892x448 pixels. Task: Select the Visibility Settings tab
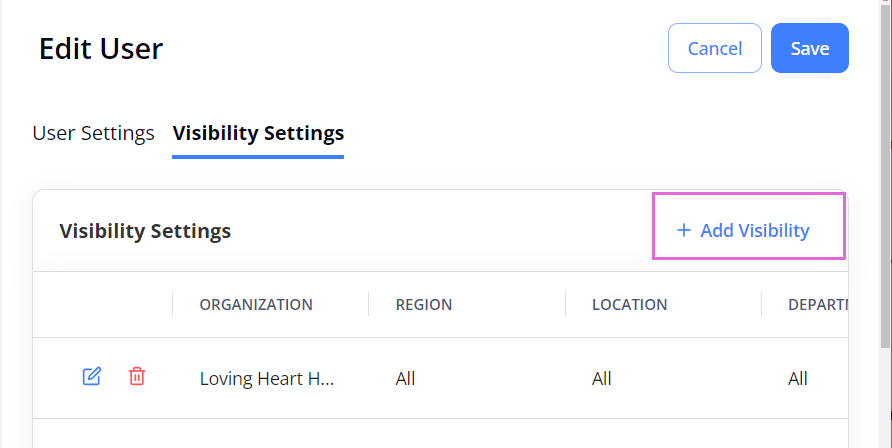(x=258, y=133)
